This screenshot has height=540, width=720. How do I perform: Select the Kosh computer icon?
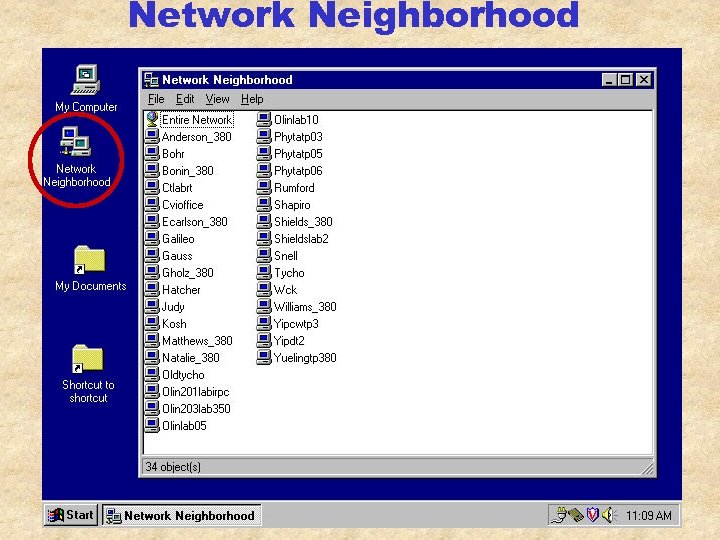point(152,323)
